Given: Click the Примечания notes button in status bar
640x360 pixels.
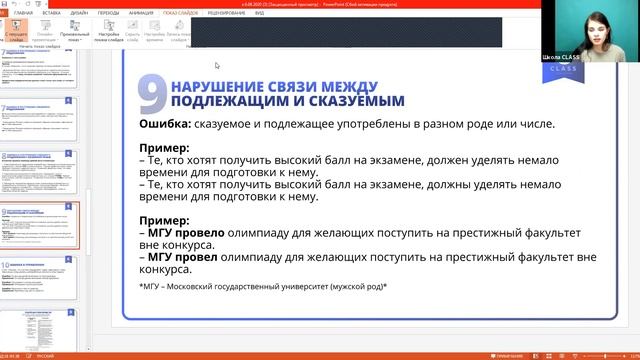Looking at the screenshot, I should (507, 356).
